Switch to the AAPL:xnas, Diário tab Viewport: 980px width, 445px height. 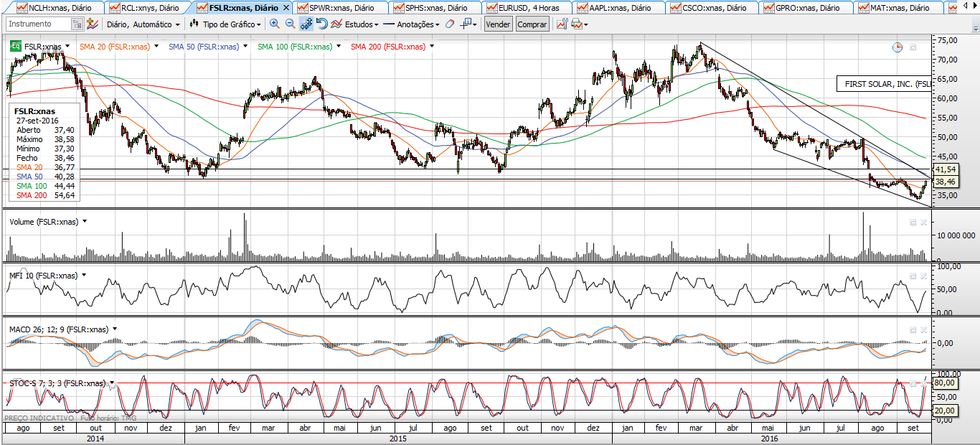619,8
